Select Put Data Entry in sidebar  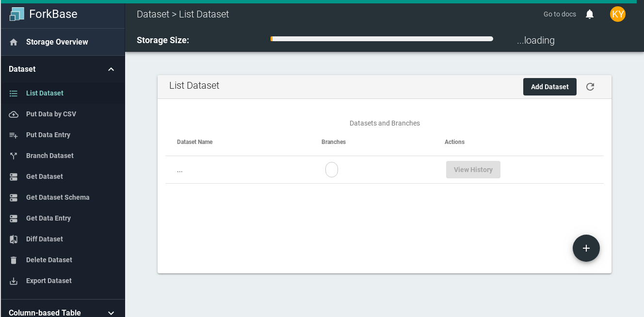(48, 135)
